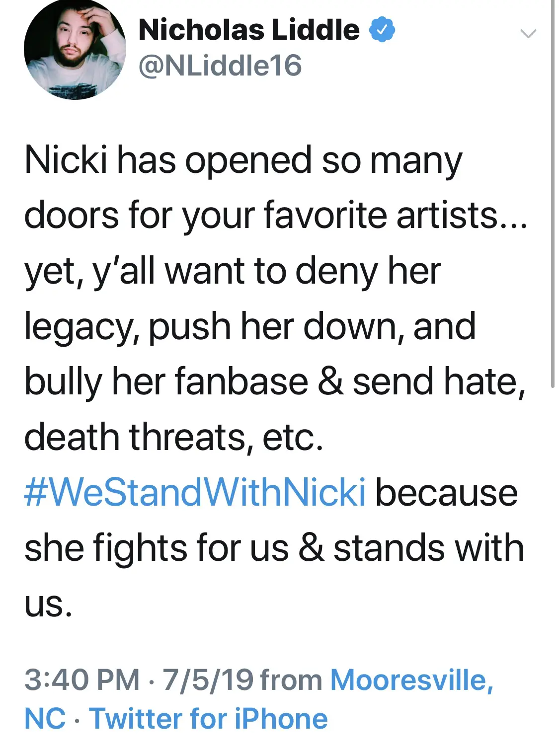
Task: Click the 7/5/19 date
Action: (x=208, y=680)
